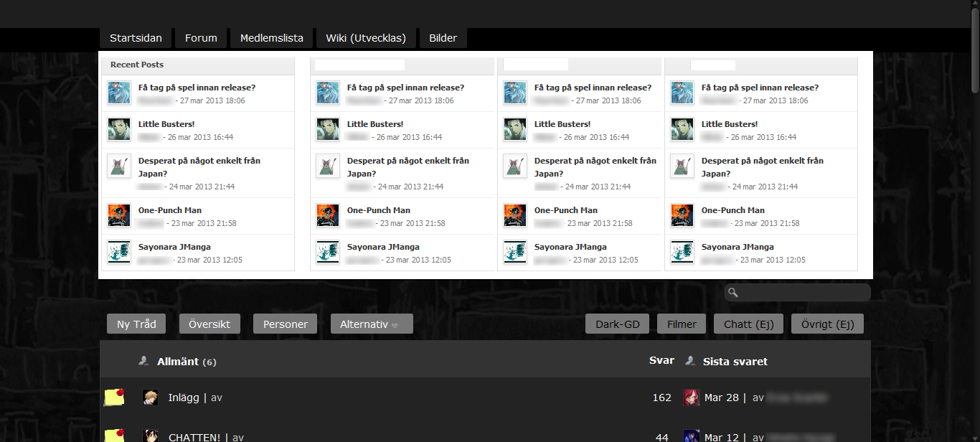This screenshot has height=442, width=980.
Task: Switch to the Wiki (Utvecklas) tab
Action: pyautogui.click(x=366, y=38)
